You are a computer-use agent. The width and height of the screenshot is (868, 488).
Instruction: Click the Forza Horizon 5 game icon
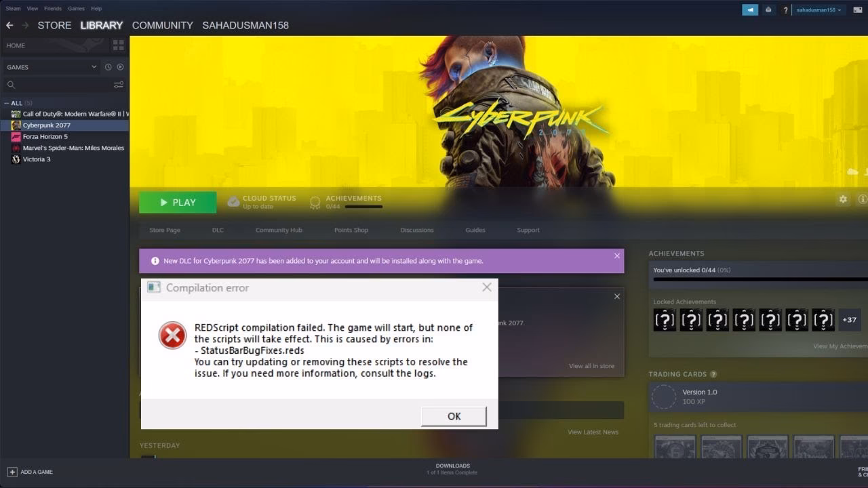click(x=16, y=136)
